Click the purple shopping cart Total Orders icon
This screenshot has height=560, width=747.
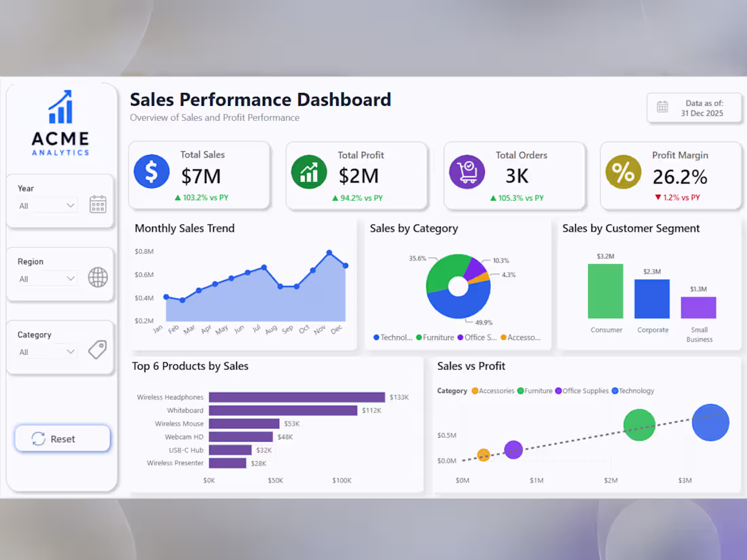[467, 172]
